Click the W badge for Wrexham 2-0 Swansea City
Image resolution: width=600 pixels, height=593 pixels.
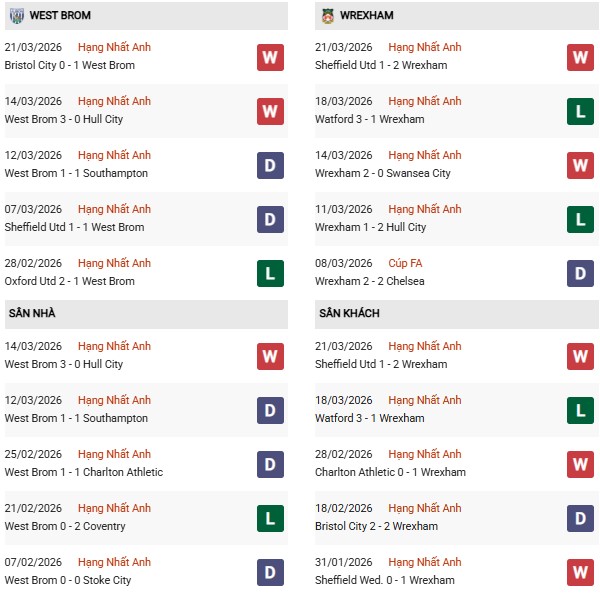point(581,165)
